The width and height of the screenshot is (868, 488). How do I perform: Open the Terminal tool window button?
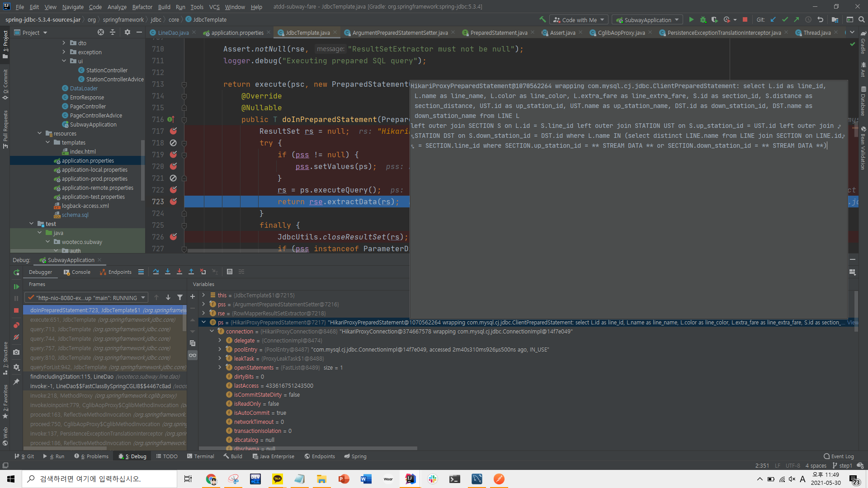click(x=200, y=456)
